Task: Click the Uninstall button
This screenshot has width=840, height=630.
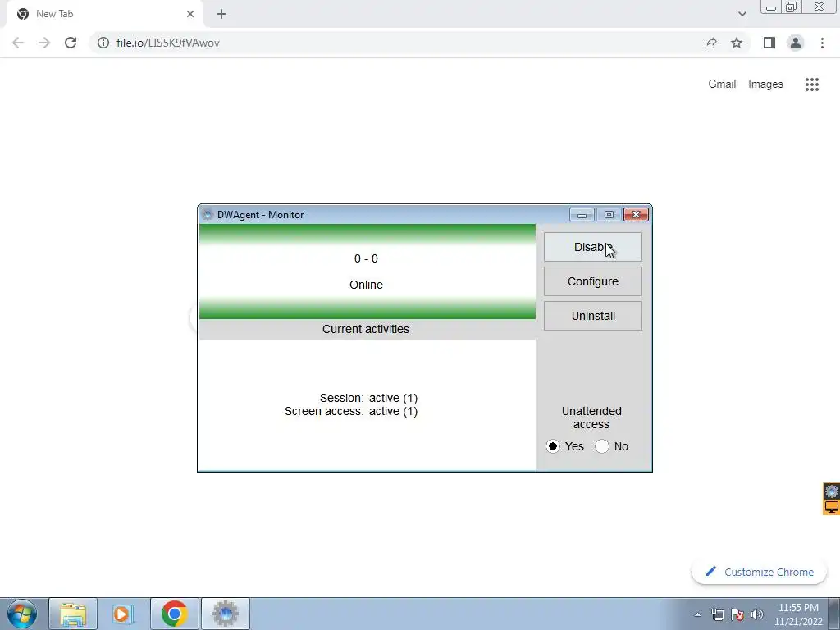Action: point(592,316)
